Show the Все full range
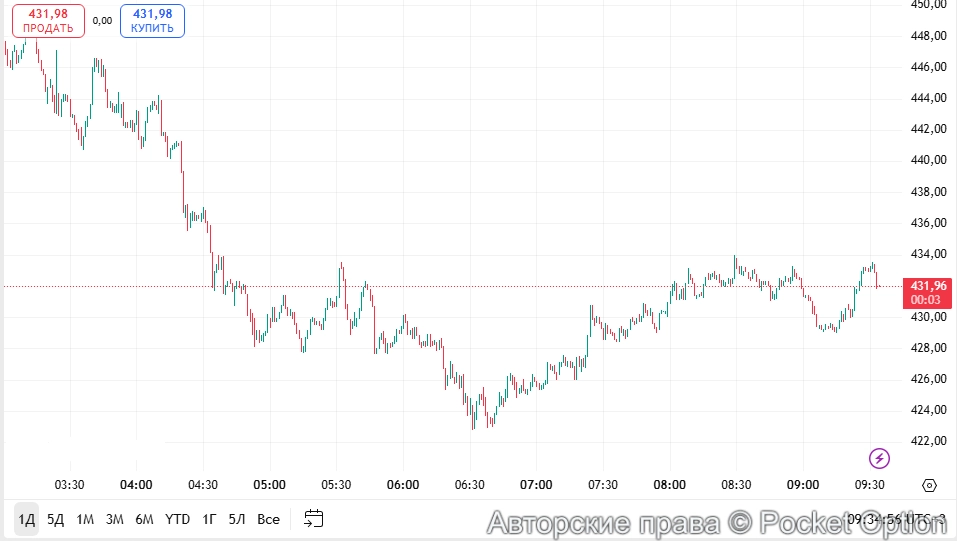 coord(268,519)
